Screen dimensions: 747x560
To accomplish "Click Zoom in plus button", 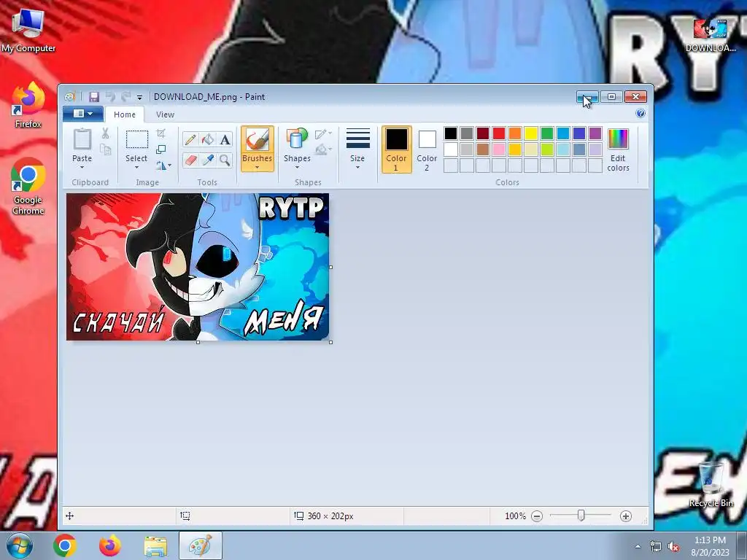I will tap(625, 516).
